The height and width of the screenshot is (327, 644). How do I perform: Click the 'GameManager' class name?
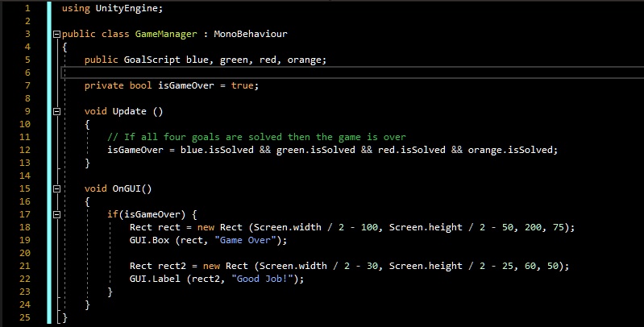pos(166,34)
